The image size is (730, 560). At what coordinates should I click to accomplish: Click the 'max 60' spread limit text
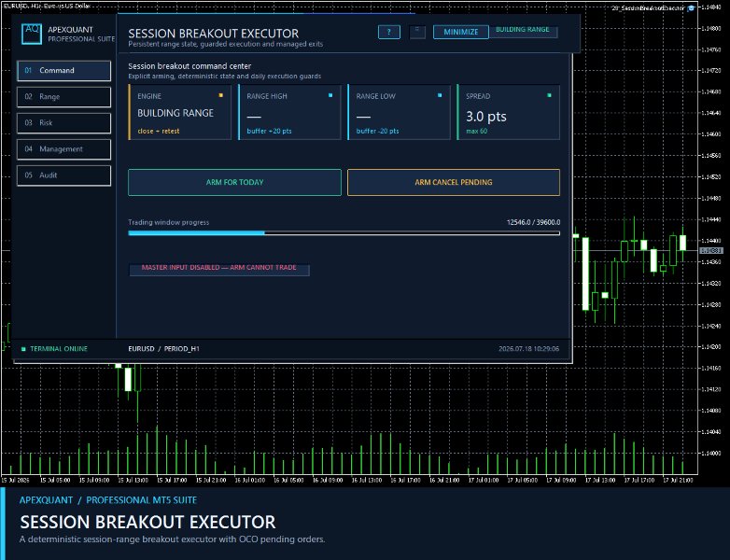point(477,132)
